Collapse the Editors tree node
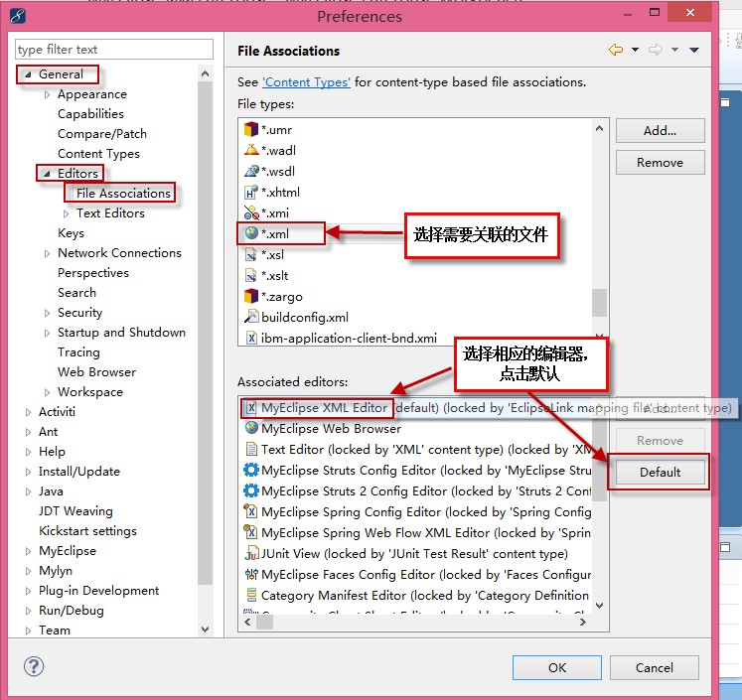This screenshot has height=700, width=742. click(47, 174)
